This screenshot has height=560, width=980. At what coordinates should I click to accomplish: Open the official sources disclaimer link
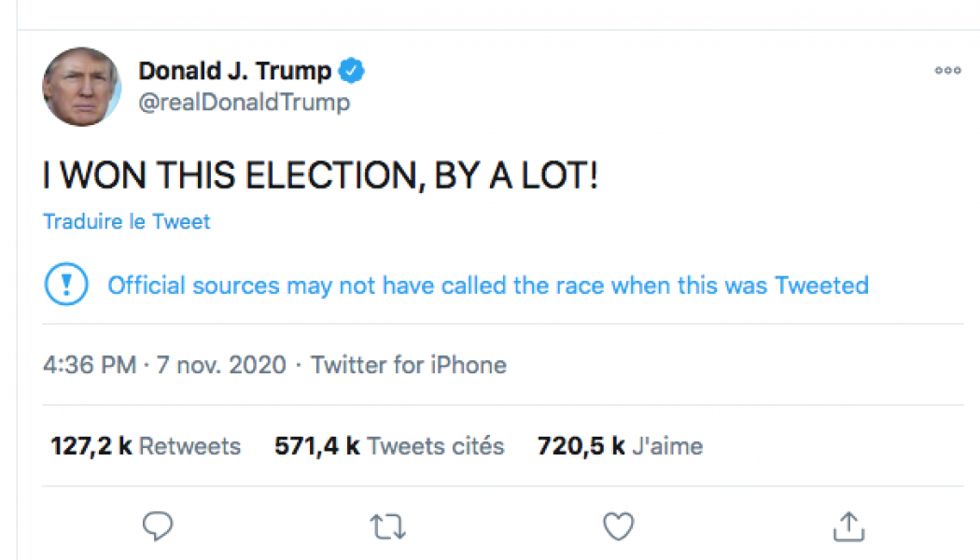(x=487, y=285)
